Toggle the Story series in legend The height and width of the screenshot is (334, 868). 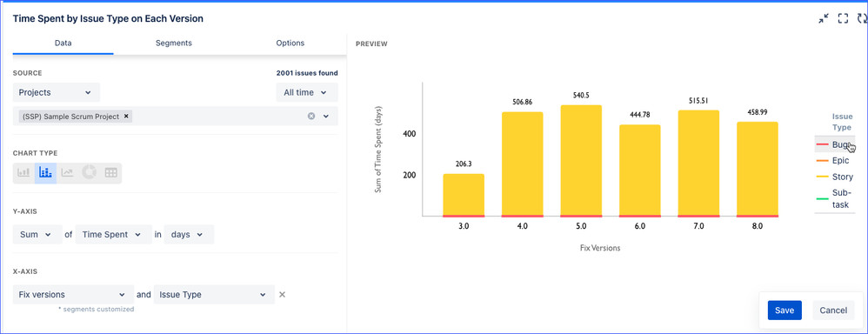[835, 177]
